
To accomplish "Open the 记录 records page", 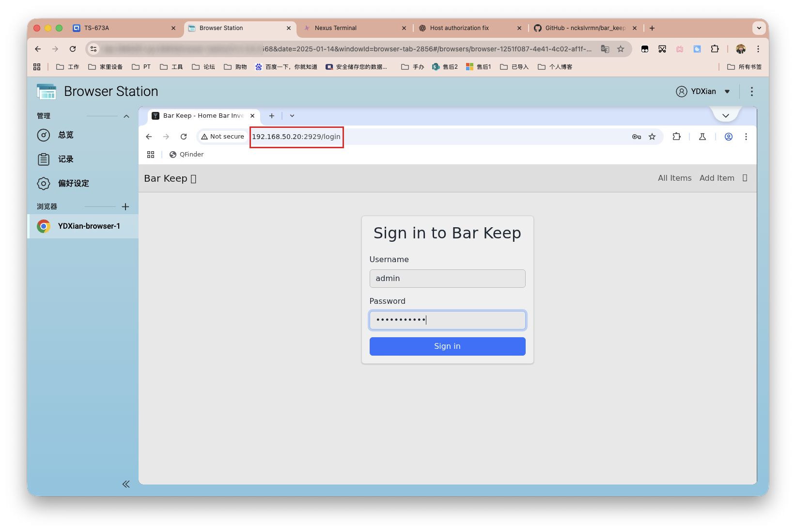I will (65, 159).
